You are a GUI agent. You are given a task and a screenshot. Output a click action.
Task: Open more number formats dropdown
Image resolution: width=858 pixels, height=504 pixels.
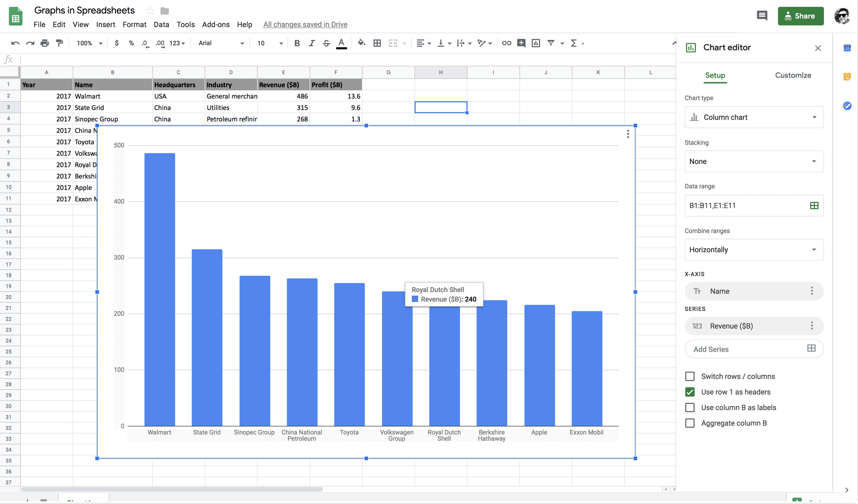pyautogui.click(x=177, y=43)
